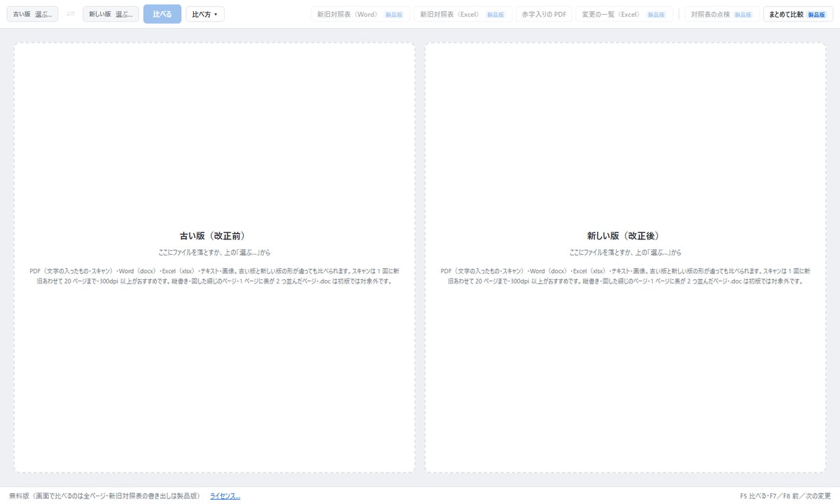Screen dimensions: 840x504
Task: Export 変更の一覧（Excel）
Action: (624, 14)
